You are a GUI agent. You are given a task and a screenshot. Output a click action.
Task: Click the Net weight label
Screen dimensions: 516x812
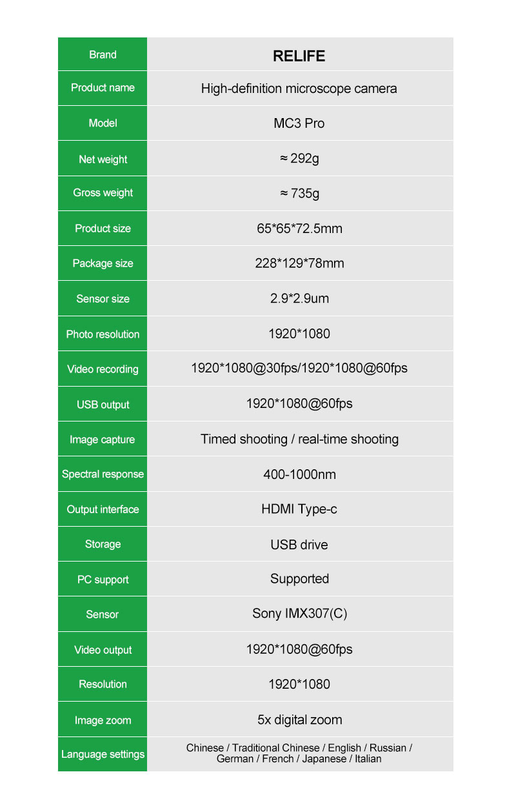[x=103, y=159]
